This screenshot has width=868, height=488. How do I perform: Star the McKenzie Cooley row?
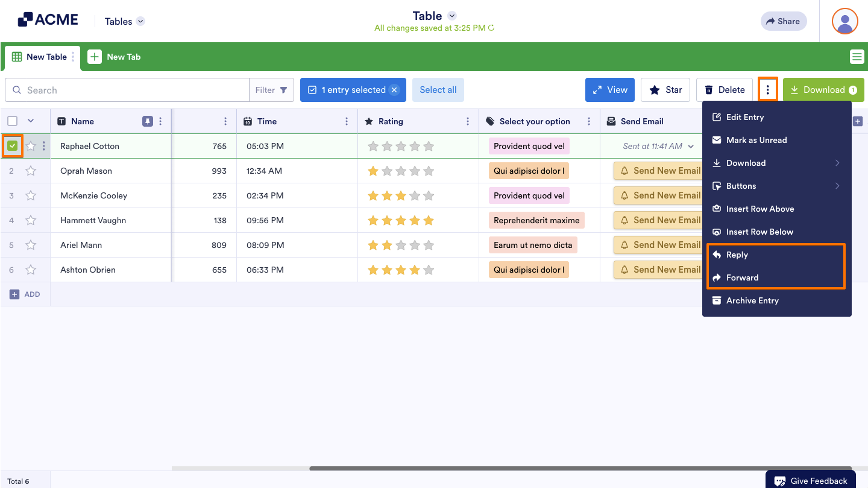(31, 195)
